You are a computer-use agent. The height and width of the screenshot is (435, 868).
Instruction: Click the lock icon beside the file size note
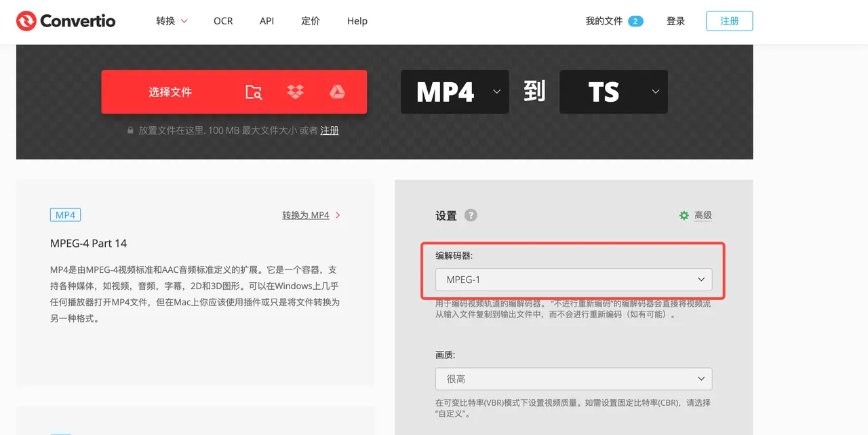click(x=130, y=130)
